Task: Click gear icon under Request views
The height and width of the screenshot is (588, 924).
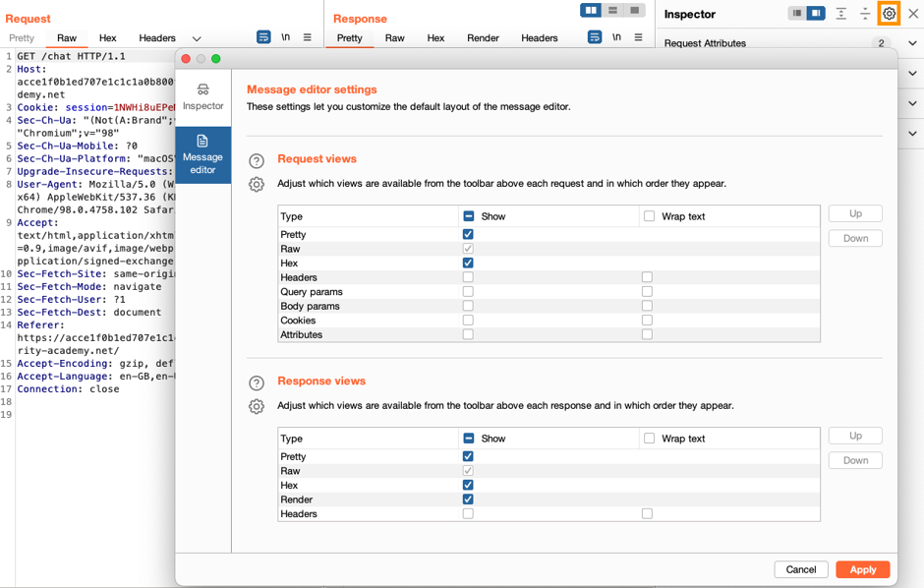Action: [257, 185]
